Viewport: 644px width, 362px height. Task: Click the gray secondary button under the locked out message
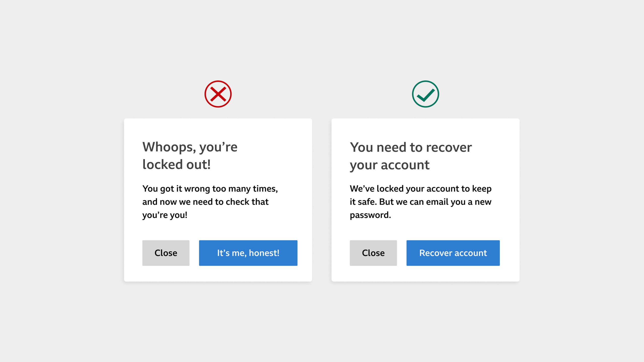[x=166, y=253]
